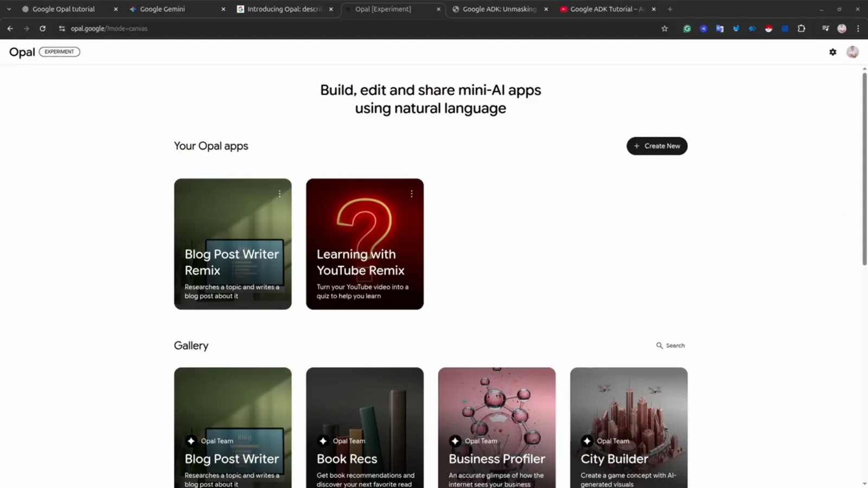Click the 'Your Opal apps' heading

coord(211,146)
